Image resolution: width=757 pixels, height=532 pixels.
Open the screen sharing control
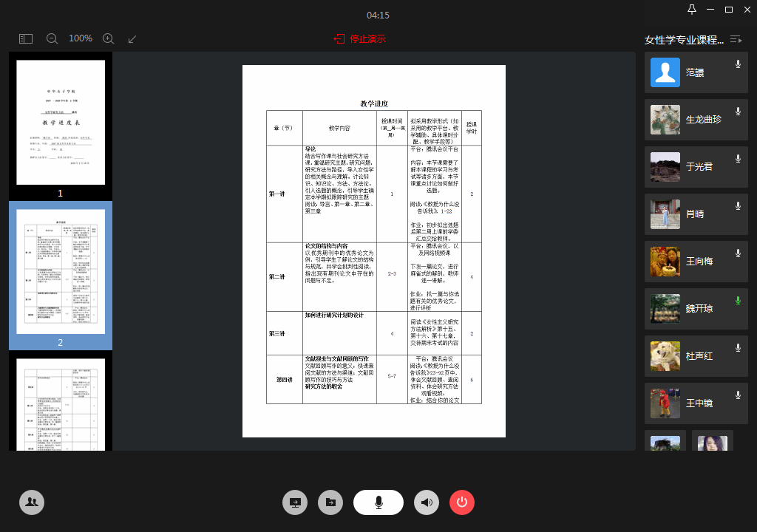295,502
